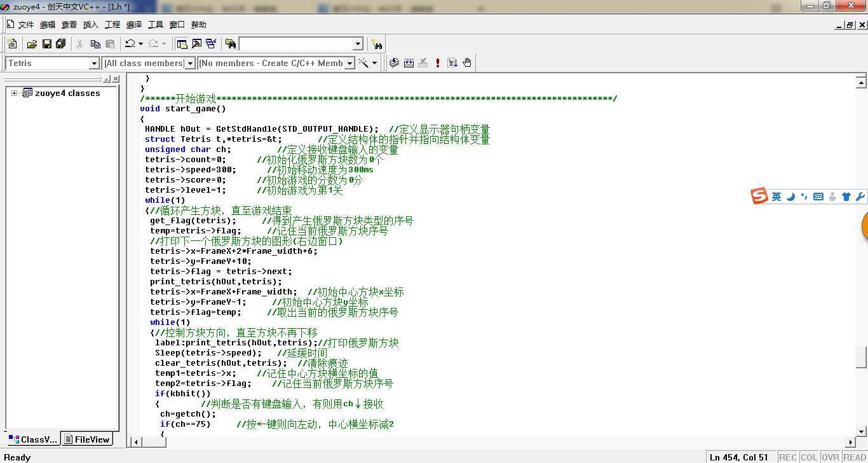This screenshot has width=868, height=463.
Task: Click the WizardBar magic wand icon
Action: tap(364, 63)
